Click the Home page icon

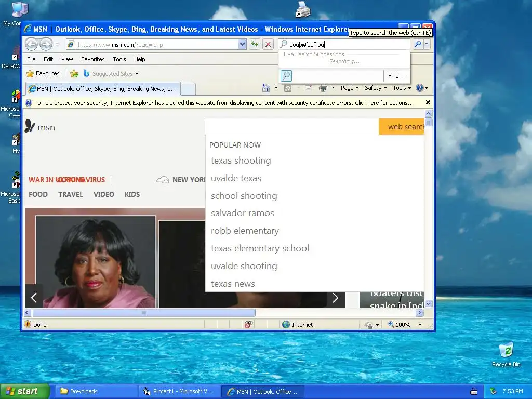coord(266,88)
